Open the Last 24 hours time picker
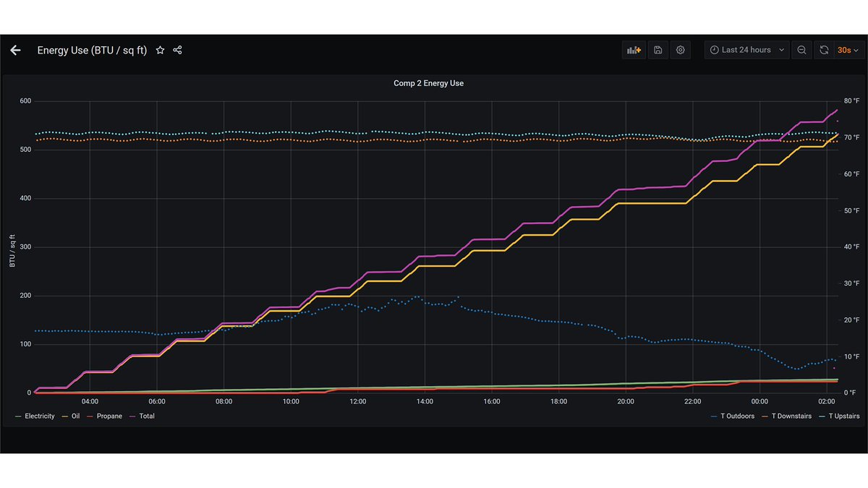 [x=746, y=50]
